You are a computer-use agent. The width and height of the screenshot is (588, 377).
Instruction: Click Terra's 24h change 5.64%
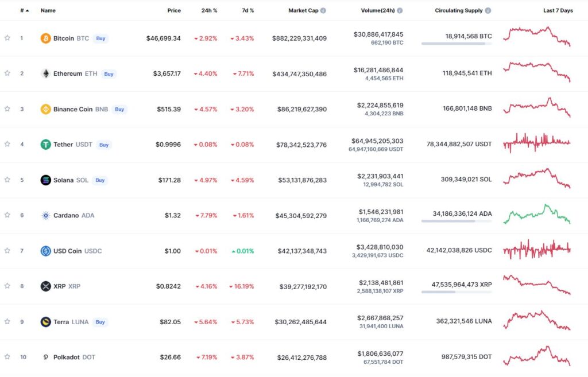click(x=206, y=322)
